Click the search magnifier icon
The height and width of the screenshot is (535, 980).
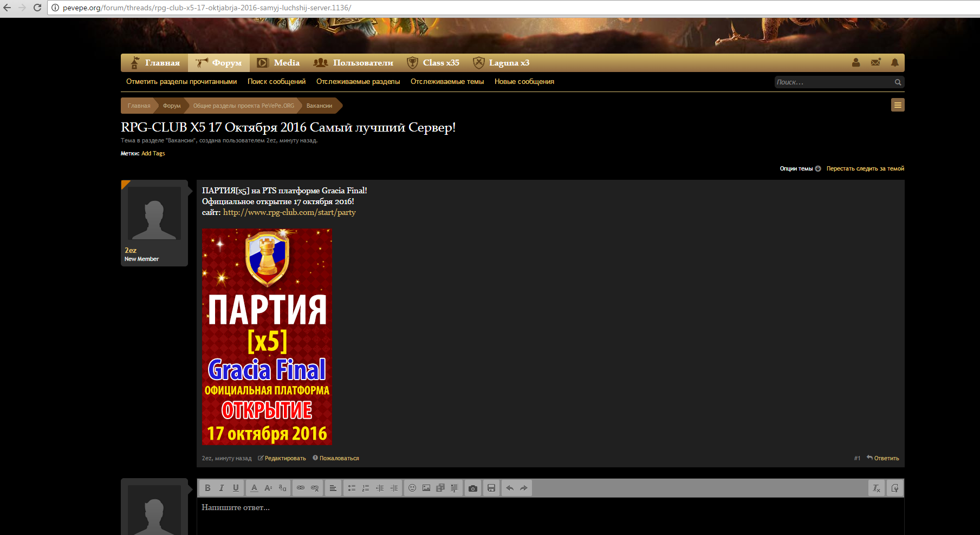898,82
